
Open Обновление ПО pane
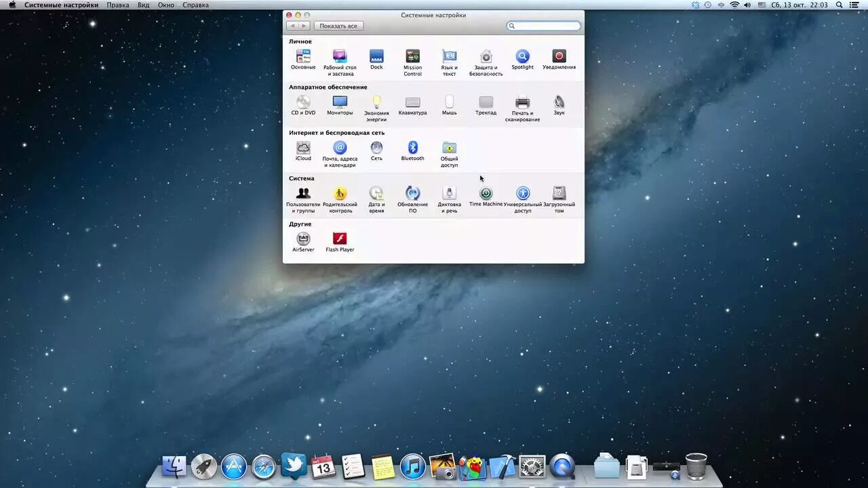coord(412,199)
